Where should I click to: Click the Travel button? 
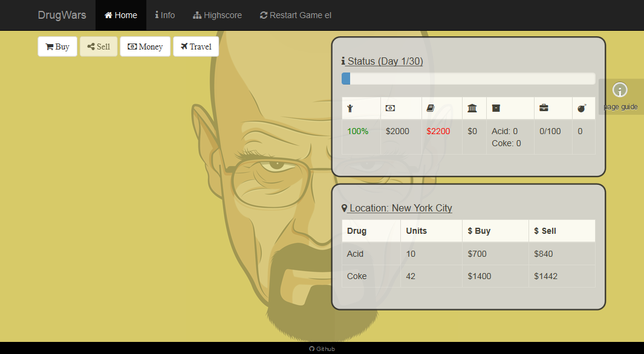pyautogui.click(x=196, y=47)
